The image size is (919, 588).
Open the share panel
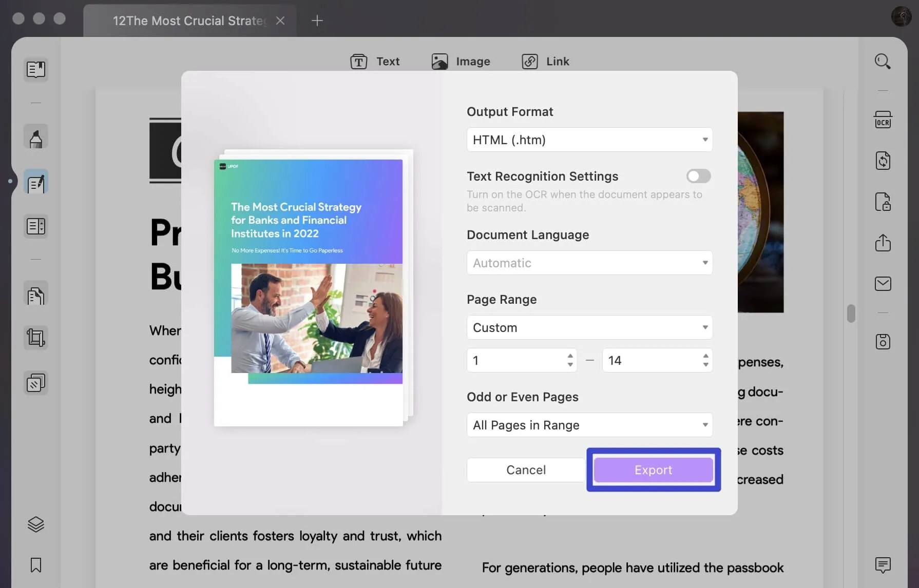[x=883, y=243]
